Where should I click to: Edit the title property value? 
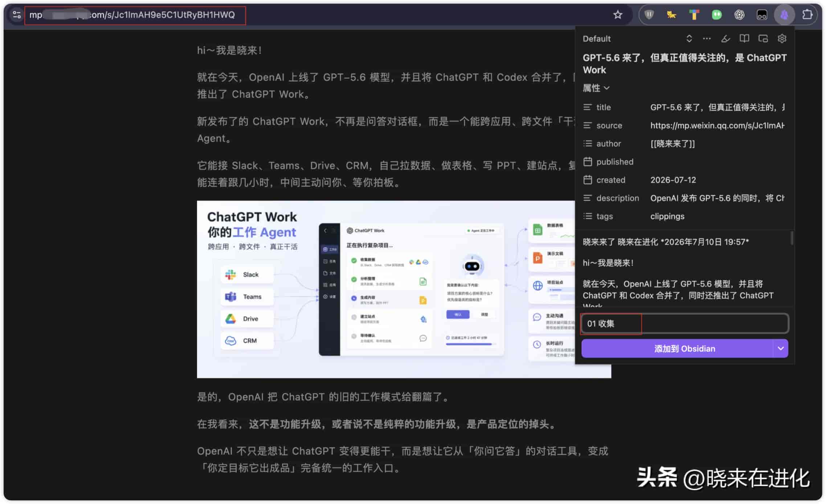click(x=717, y=107)
